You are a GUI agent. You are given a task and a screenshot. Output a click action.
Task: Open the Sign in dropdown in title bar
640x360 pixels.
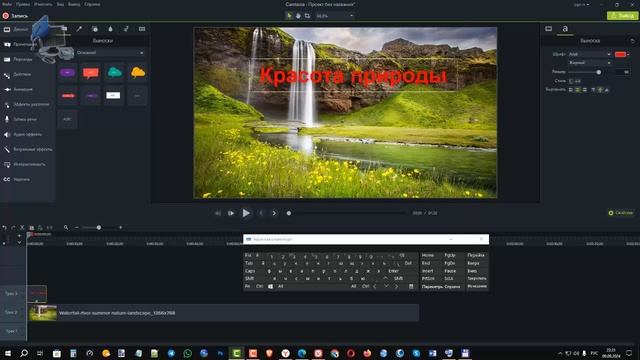tap(581, 4)
